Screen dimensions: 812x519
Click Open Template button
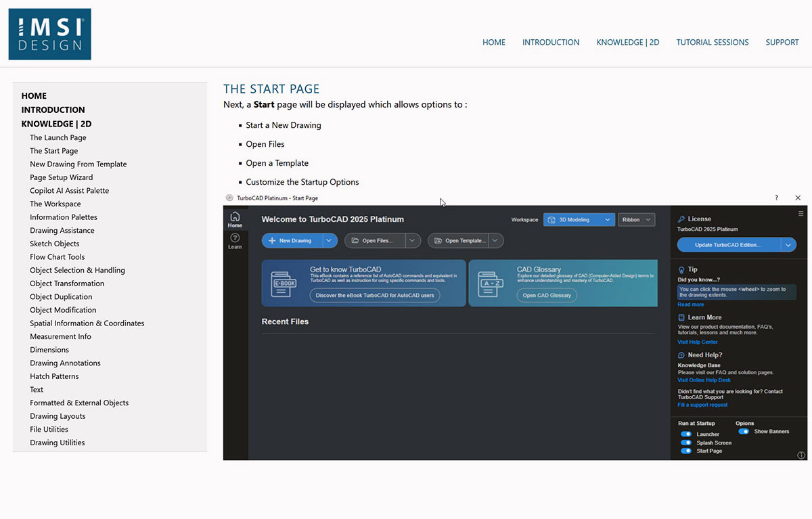coord(458,240)
